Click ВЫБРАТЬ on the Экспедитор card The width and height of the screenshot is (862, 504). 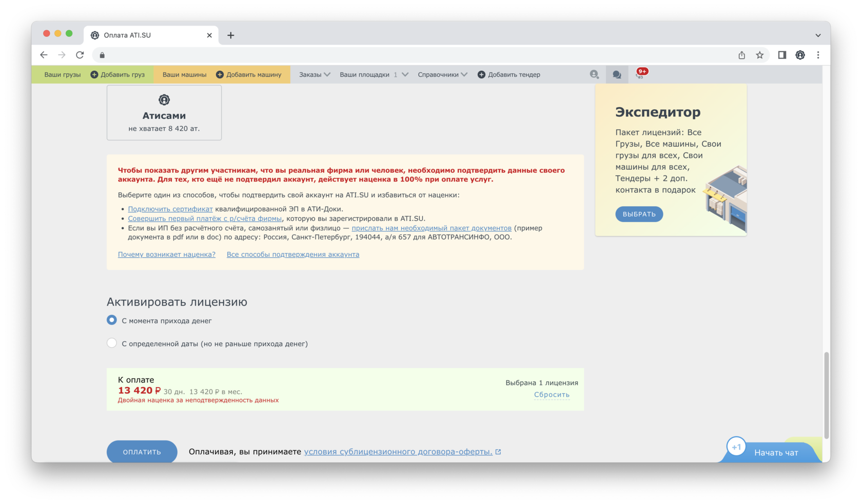pyautogui.click(x=639, y=214)
